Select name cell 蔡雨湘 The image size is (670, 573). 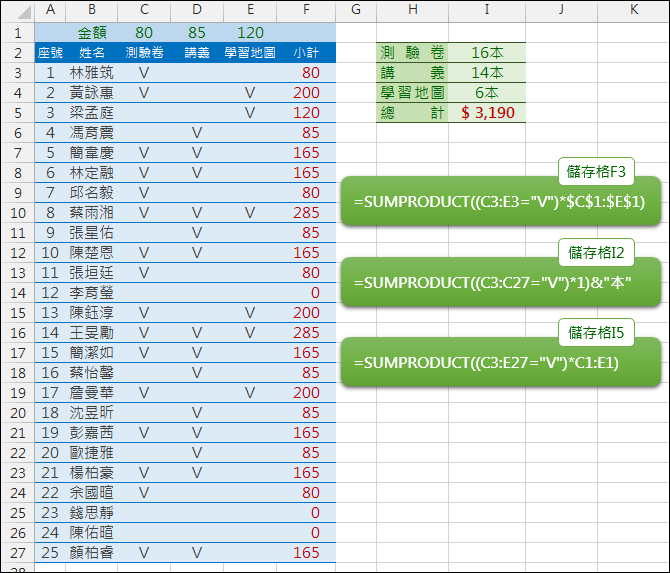92,213
